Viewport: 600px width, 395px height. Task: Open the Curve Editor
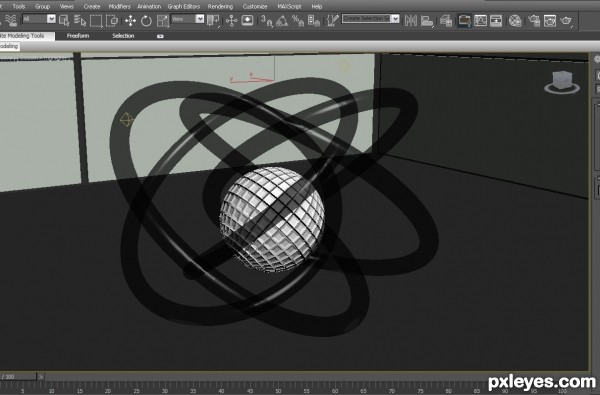(480, 20)
